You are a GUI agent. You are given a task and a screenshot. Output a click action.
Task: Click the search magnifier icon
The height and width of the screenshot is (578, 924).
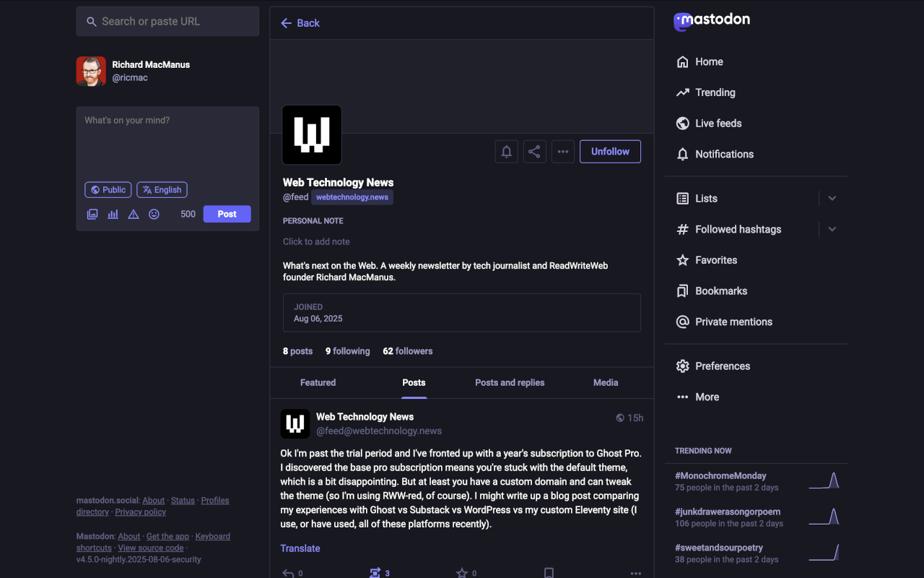92,22
